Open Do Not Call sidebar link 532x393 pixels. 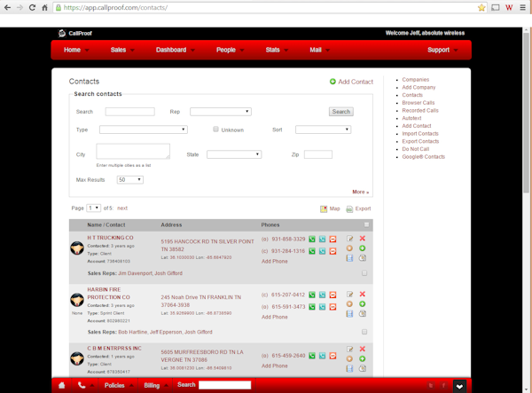pyautogui.click(x=416, y=149)
